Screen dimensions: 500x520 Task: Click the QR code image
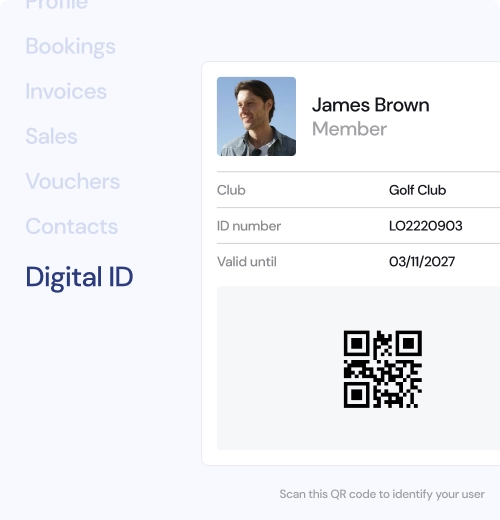coord(383,369)
